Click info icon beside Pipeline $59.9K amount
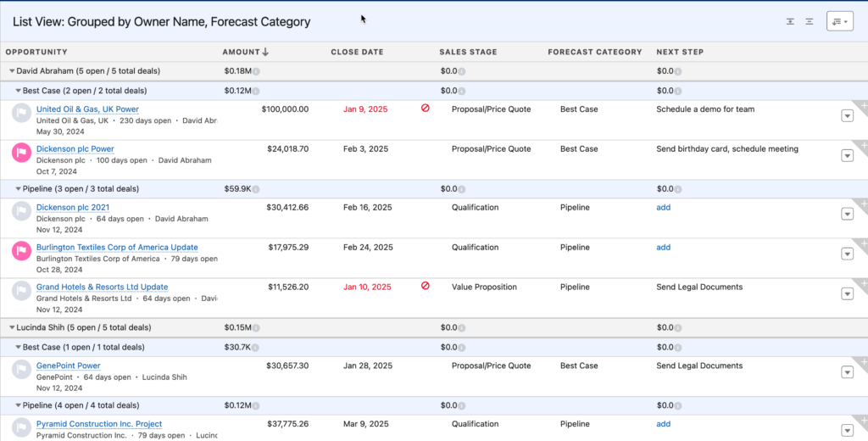This screenshot has width=868, height=441. pyautogui.click(x=255, y=189)
